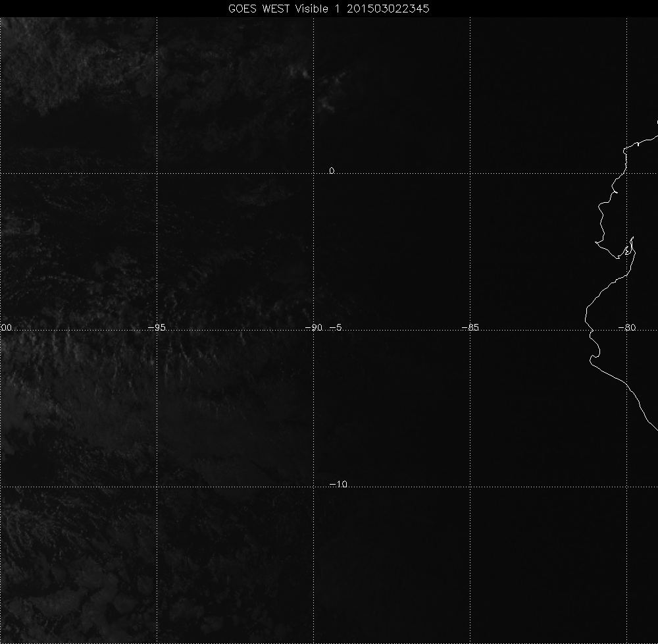Click grid intersection of -10 latitude and -80 longitude
The image size is (658, 644).
pyautogui.click(x=627, y=487)
